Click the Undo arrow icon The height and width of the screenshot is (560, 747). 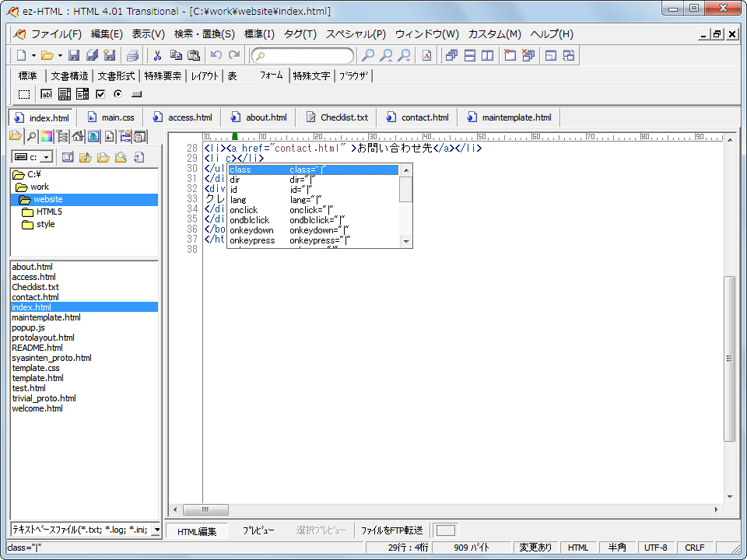coord(216,55)
